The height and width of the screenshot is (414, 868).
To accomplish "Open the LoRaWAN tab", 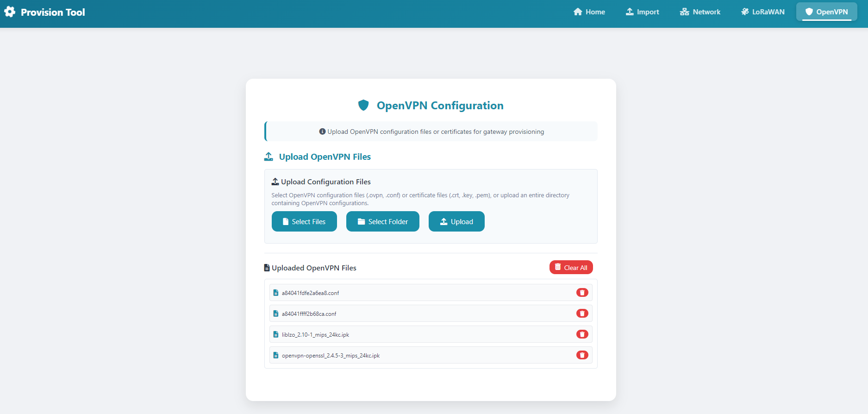I will (762, 12).
